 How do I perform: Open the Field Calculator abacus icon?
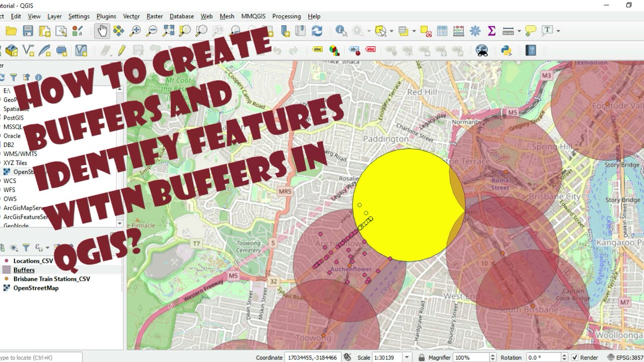pyautogui.click(x=458, y=31)
